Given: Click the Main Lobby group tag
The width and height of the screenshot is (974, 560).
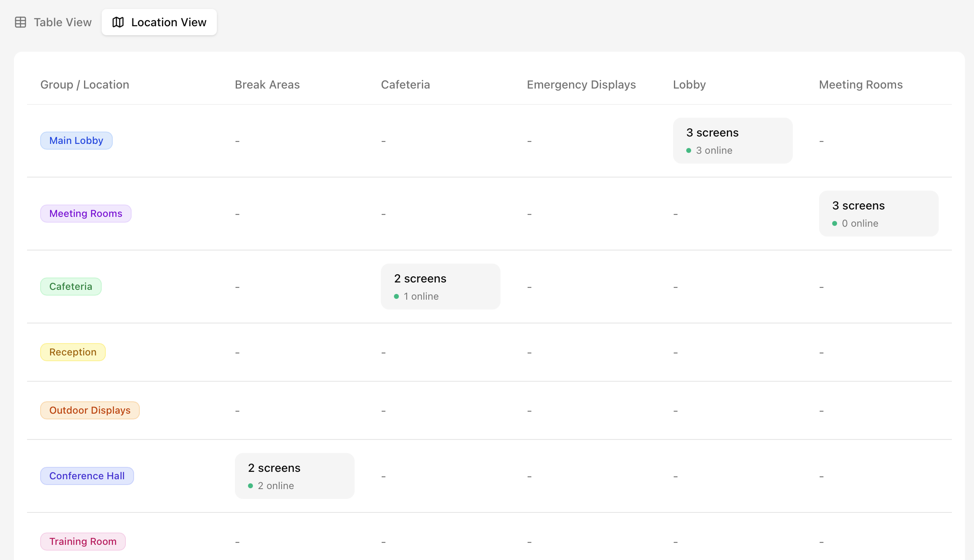Looking at the screenshot, I should 76,141.
